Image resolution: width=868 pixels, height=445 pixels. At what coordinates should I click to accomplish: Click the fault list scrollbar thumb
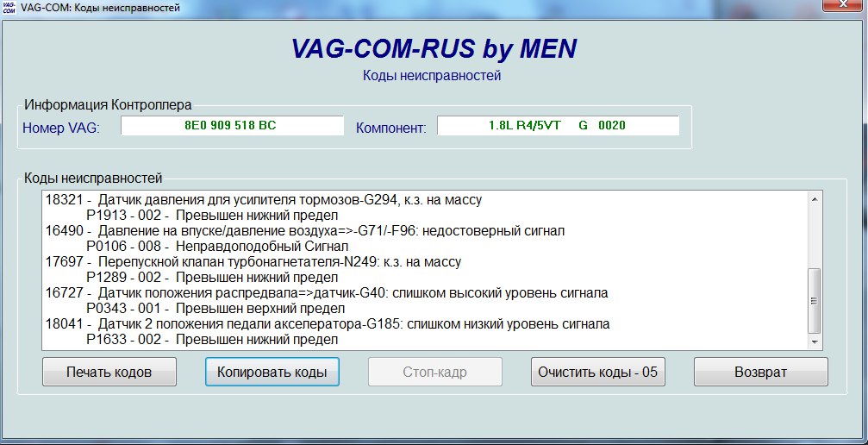(815, 300)
